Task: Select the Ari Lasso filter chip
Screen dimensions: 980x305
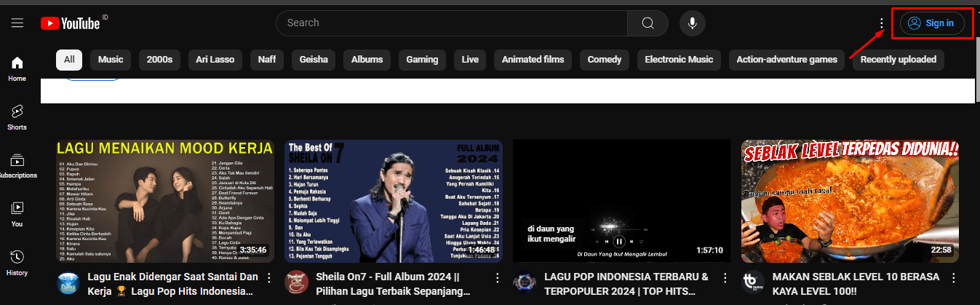Action: [215, 60]
